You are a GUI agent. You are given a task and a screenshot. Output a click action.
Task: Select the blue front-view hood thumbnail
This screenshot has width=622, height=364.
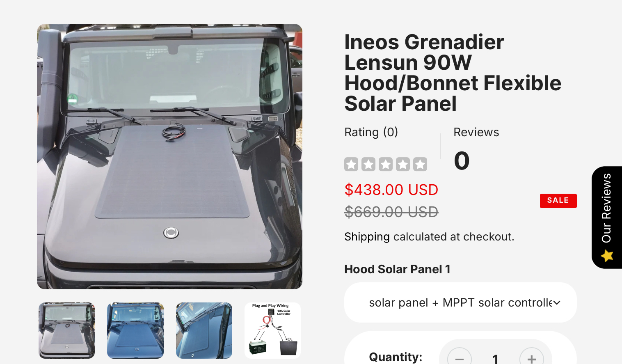(x=135, y=330)
